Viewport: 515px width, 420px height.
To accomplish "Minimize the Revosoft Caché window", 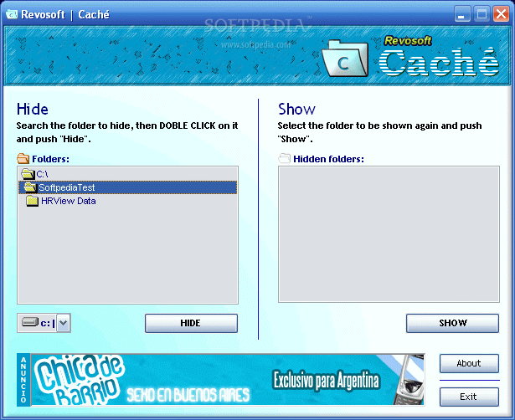I will click(462, 14).
